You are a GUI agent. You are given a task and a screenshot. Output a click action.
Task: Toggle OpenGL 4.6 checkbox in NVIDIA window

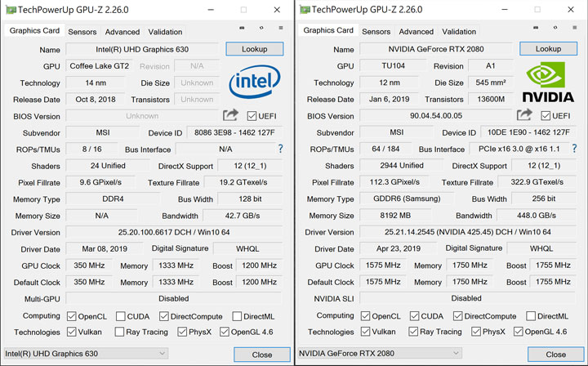[x=519, y=331]
